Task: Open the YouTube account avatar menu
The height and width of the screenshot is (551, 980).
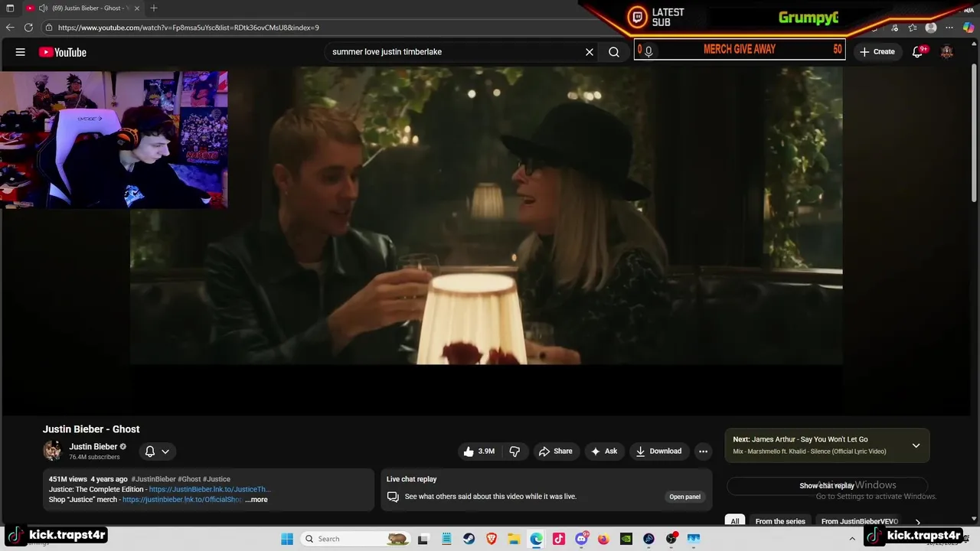Action: 947,52
